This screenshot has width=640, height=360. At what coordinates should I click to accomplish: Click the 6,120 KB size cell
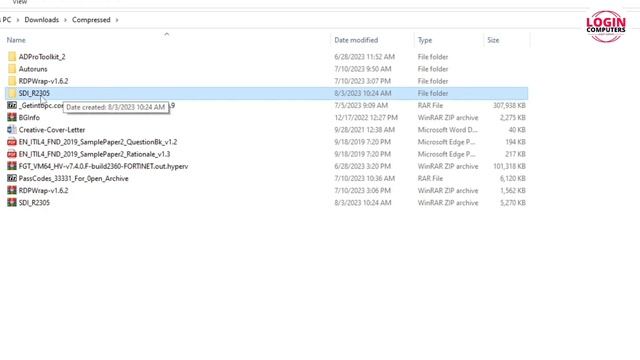[x=513, y=178]
